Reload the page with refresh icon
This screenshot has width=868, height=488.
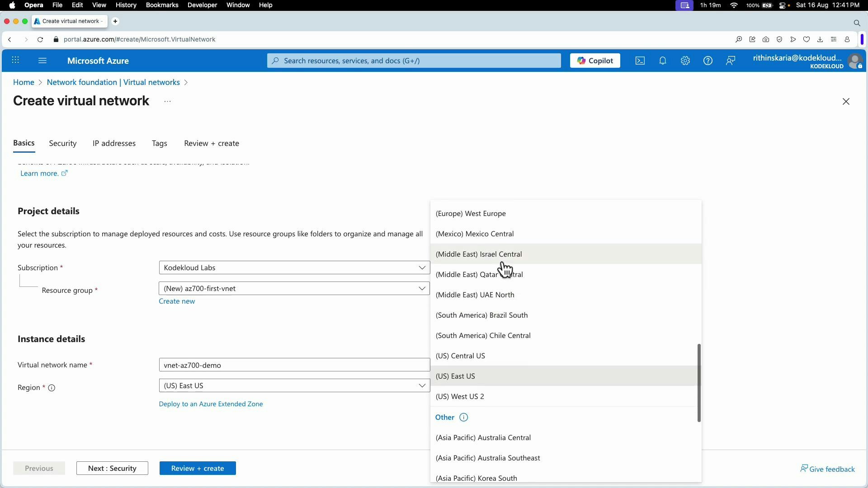point(40,39)
